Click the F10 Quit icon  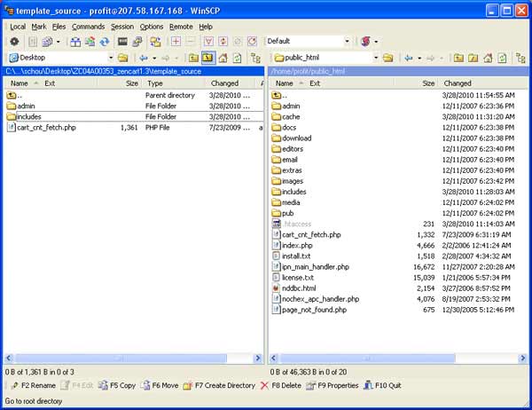pyautogui.click(x=387, y=386)
